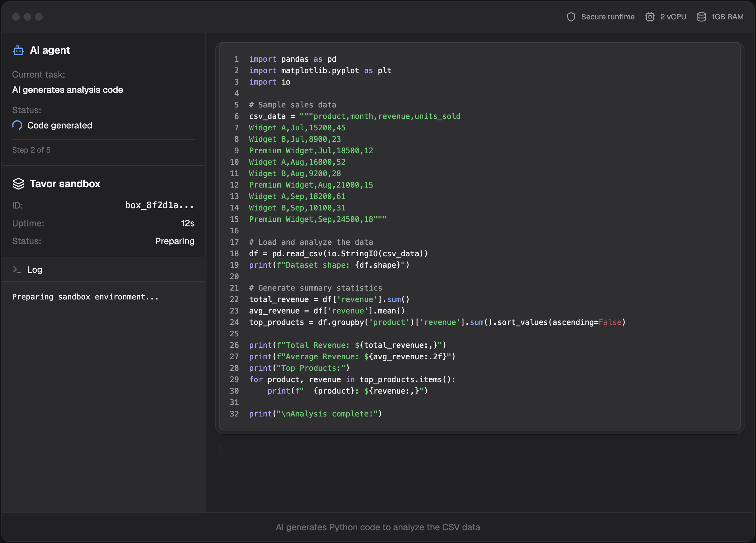Click the 'Widget A,Sep,18200,61' data row

pos(297,196)
